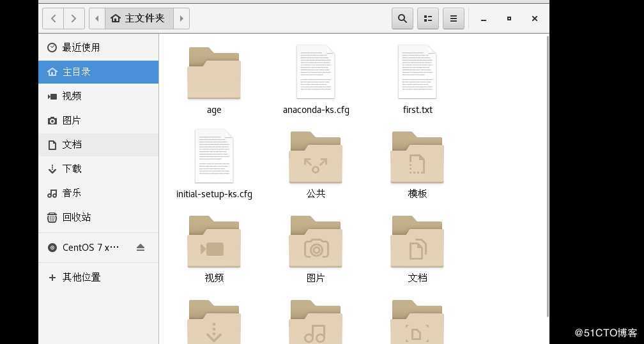Eject the CentOS 7 disc
644x344 pixels.
[141, 248]
